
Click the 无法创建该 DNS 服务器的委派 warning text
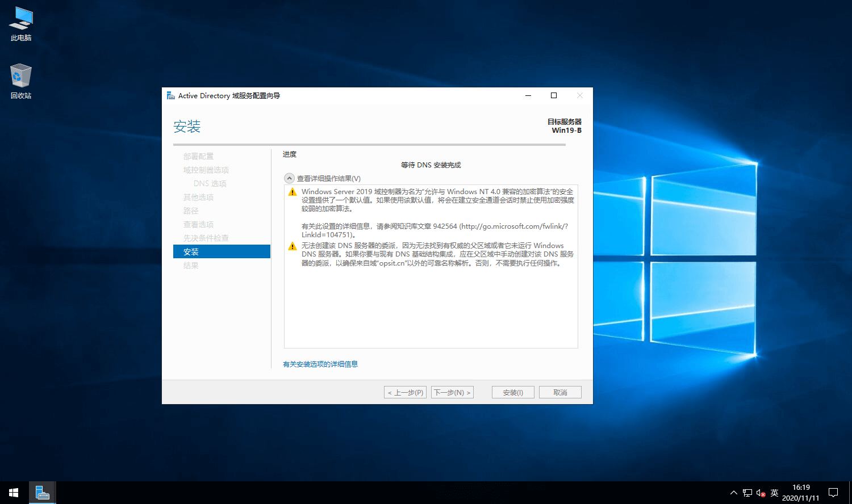tap(437, 254)
